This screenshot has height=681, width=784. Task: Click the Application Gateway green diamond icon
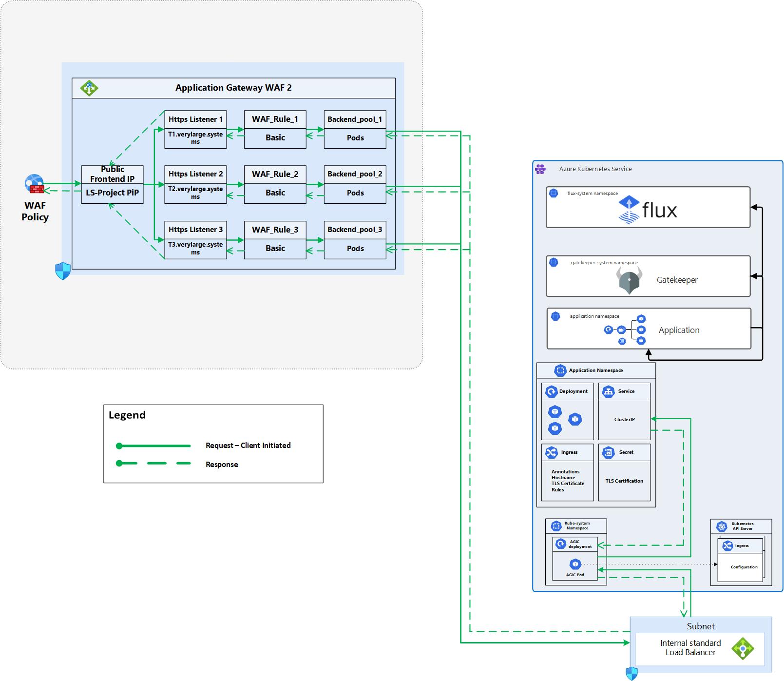pyautogui.click(x=89, y=88)
